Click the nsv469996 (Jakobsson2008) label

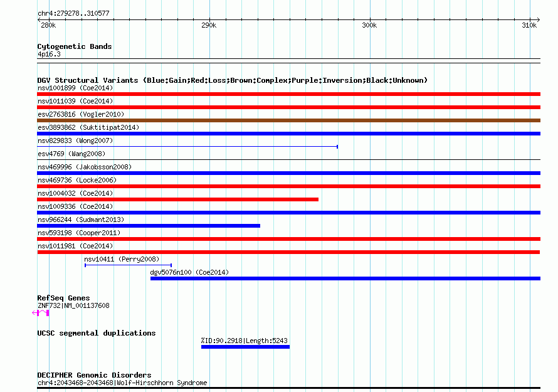85,167
